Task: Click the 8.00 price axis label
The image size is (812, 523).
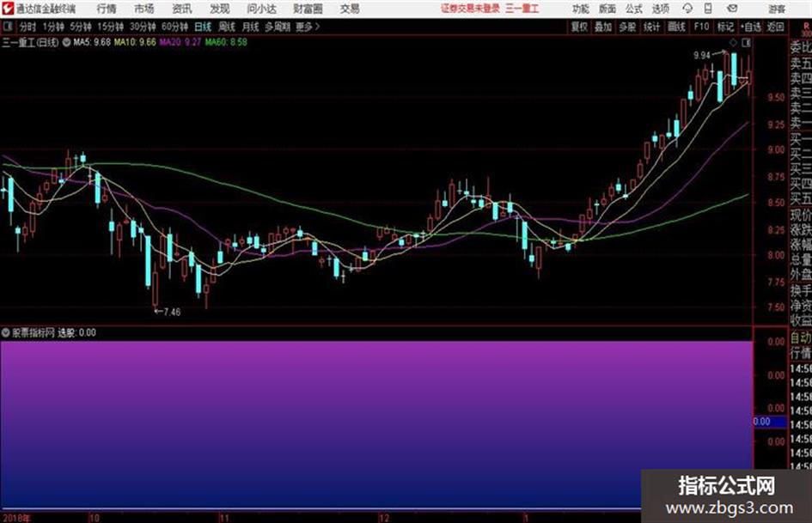Action: [776, 255]
